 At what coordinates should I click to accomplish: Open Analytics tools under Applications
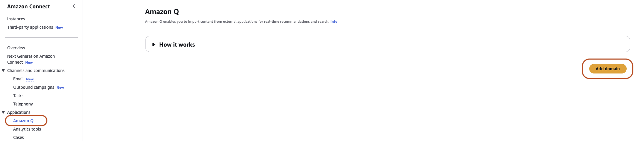click(x=27, y=129)
